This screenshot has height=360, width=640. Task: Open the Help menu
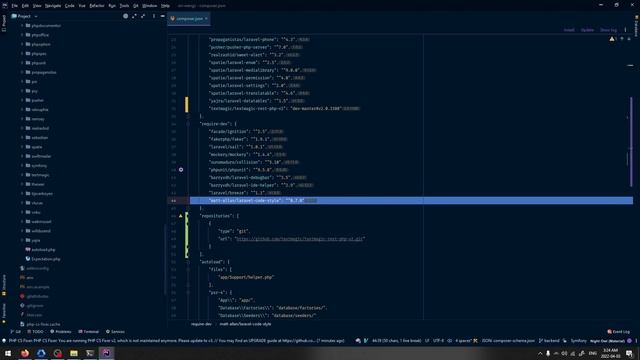click(165, 6)
